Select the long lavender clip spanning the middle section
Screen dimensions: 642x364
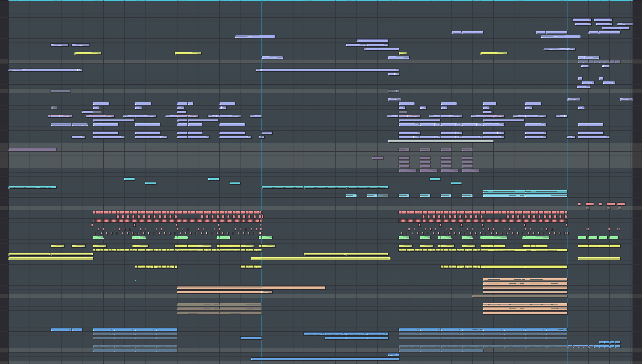tap(327, 70)
